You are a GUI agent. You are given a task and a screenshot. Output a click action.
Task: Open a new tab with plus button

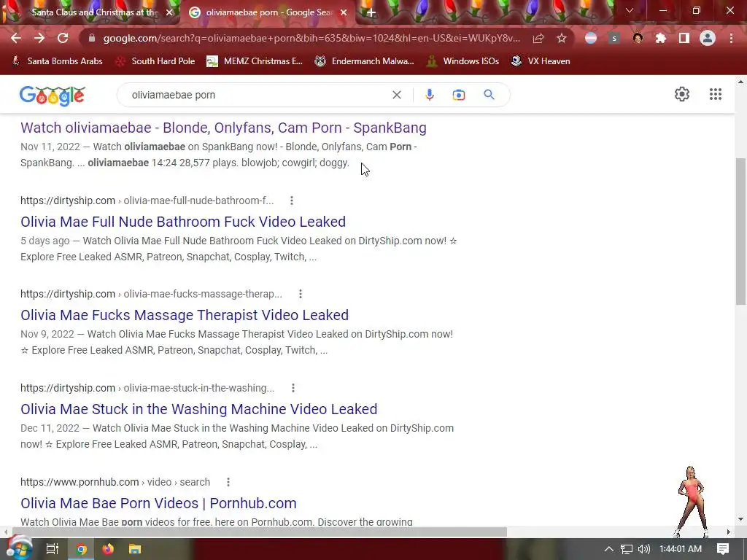pyautogui.click(x=371, y=13)
